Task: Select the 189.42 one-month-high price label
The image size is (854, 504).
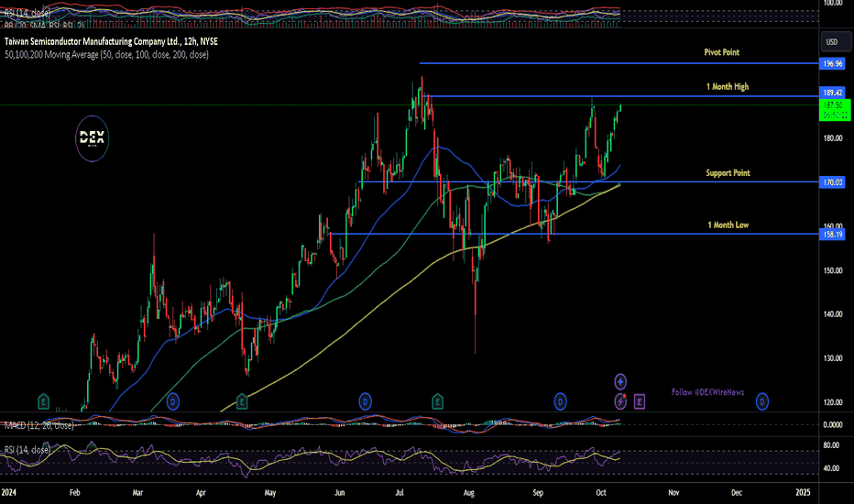Action: [x=832, y=93]
